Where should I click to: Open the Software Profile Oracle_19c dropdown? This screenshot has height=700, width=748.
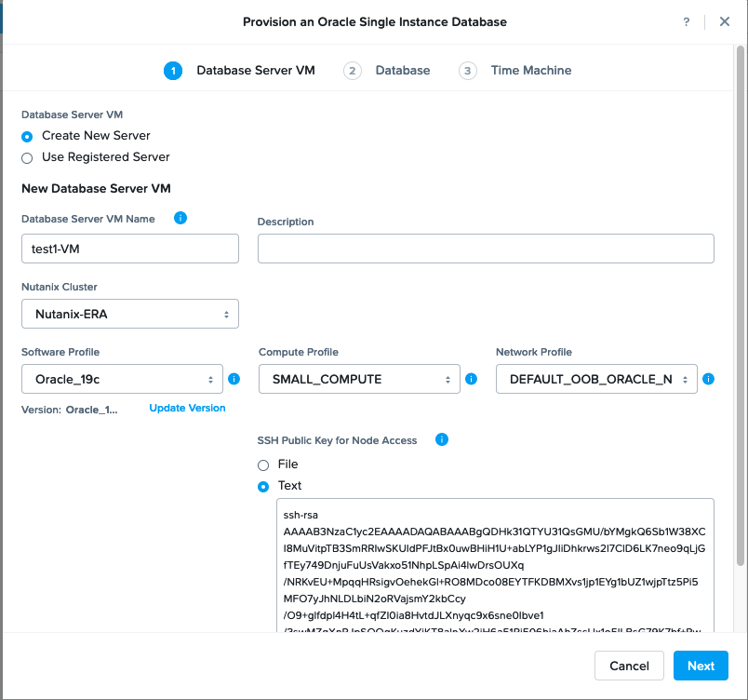tap(122, 379)
